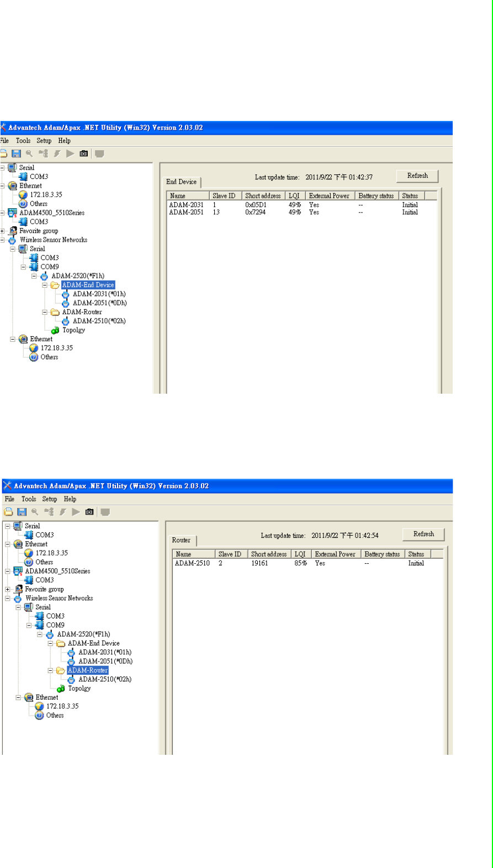Click the Save floppy icon in Router window

pos(22,512)
